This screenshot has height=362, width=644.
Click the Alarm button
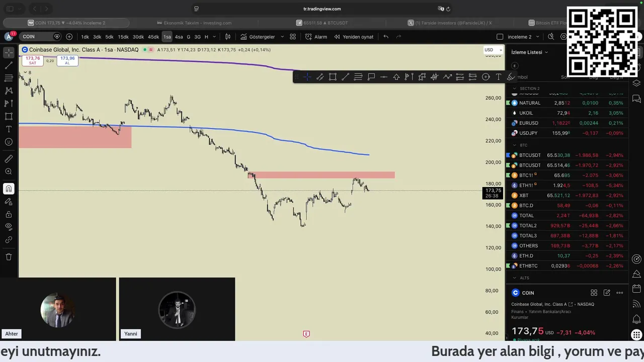pos(316,37)
